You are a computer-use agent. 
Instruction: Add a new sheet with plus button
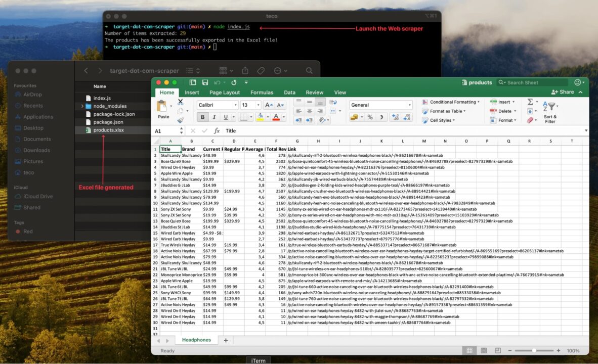click(x=226, y=340)
